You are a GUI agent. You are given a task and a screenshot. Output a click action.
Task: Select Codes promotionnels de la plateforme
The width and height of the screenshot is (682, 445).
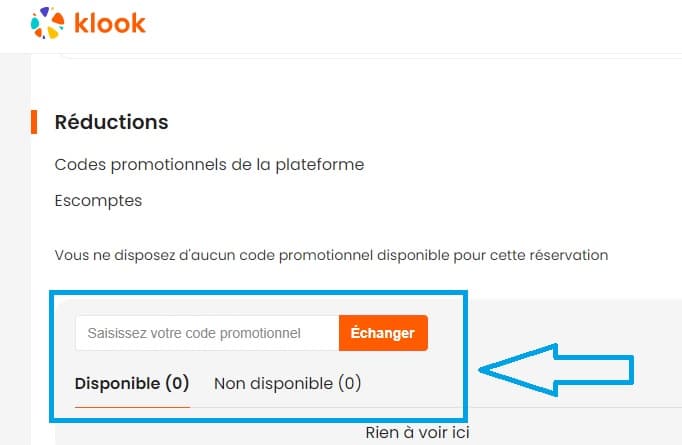[209, 164]
